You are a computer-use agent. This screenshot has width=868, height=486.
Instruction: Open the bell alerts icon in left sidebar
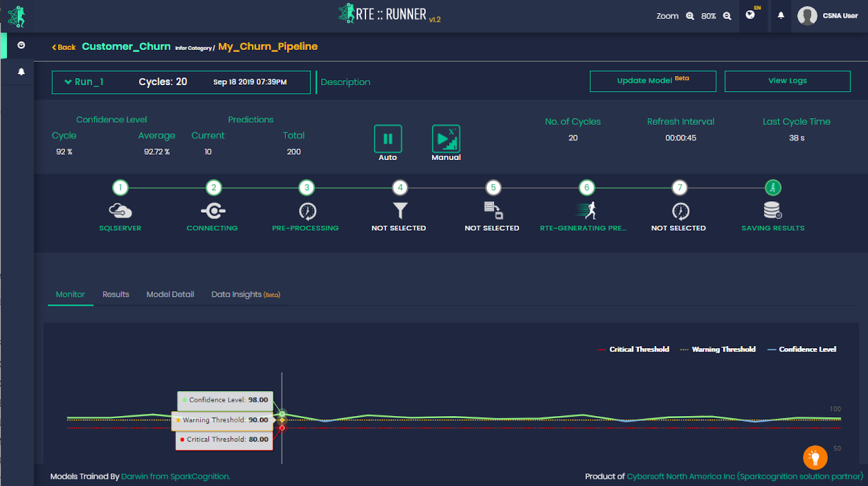[21, 72]
